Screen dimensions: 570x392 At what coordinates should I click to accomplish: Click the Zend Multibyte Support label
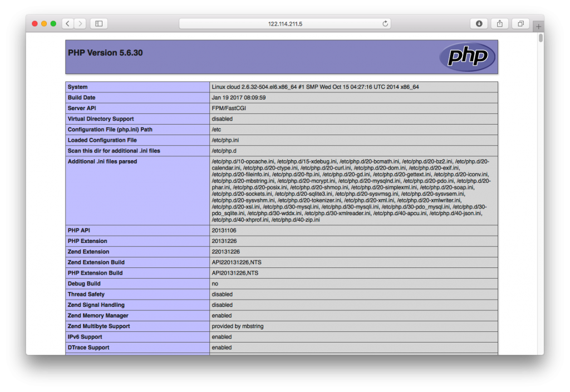pos(99,326)
